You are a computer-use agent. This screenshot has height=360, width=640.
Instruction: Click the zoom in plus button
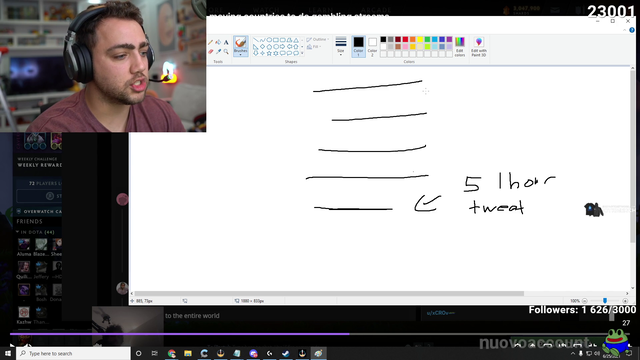pyautogui.click(x=625, y=301)
